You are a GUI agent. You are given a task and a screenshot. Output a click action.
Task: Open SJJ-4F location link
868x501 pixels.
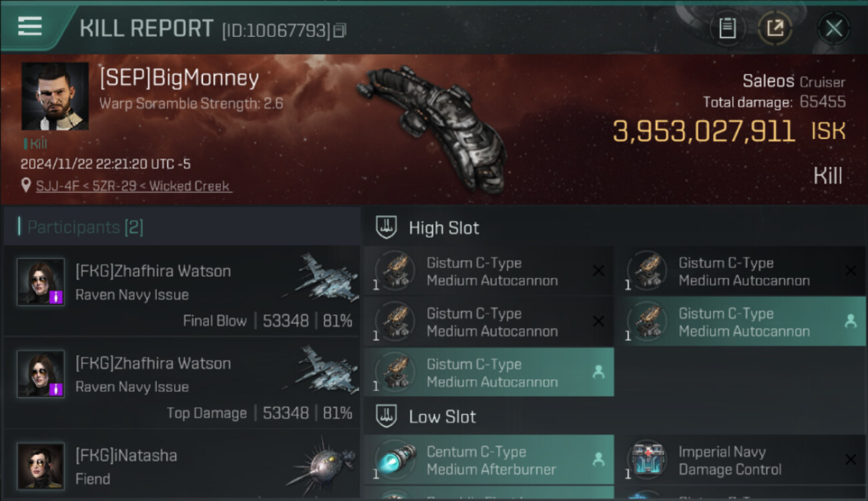pyautogui.click(x=58, y=186)
